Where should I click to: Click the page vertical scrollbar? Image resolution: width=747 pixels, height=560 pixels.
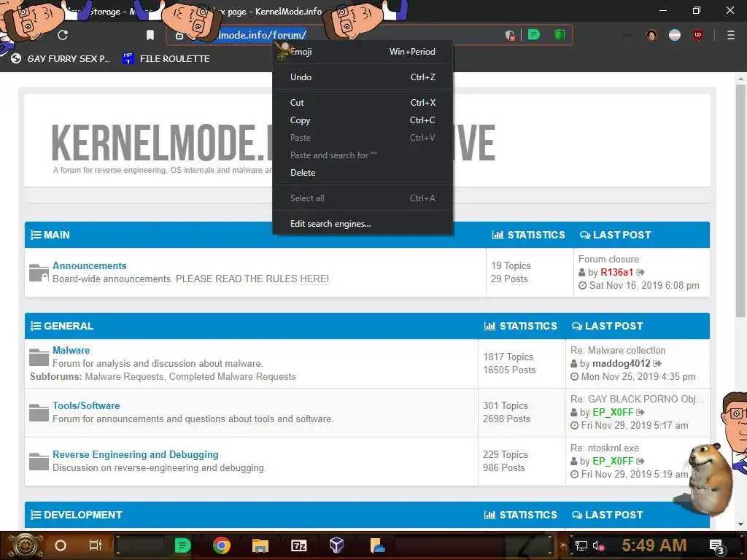click(x=740, y=200)
